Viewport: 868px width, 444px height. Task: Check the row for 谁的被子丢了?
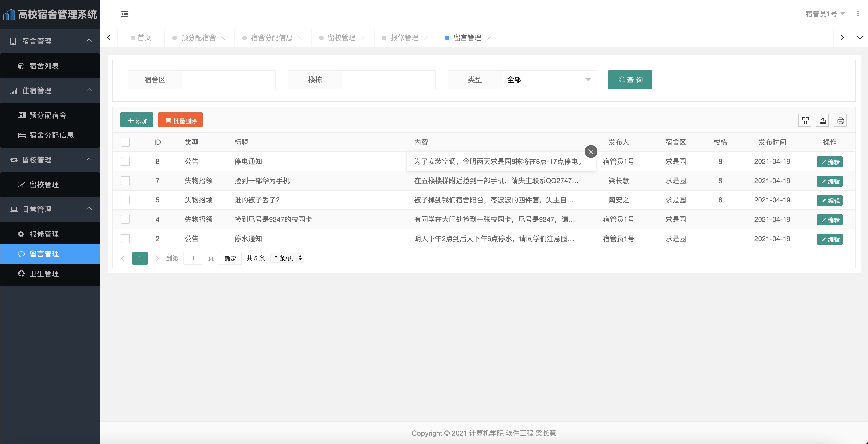(x=125, y=200)
